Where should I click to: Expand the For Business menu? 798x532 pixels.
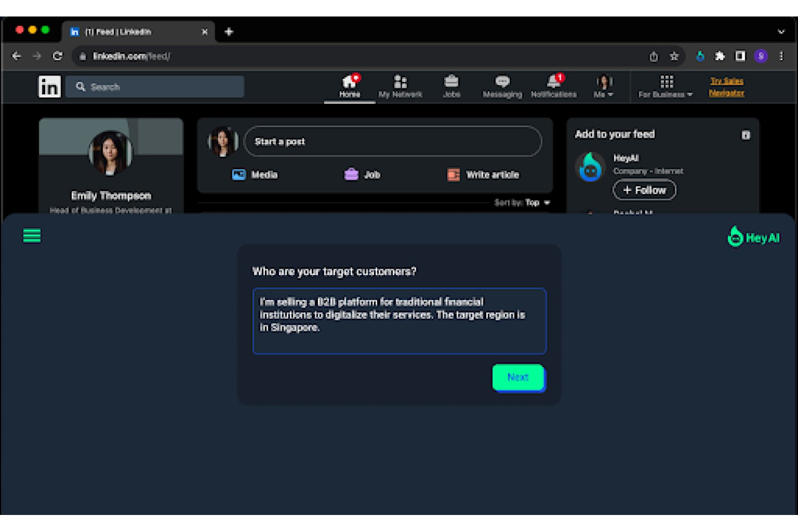pos(666,87)
